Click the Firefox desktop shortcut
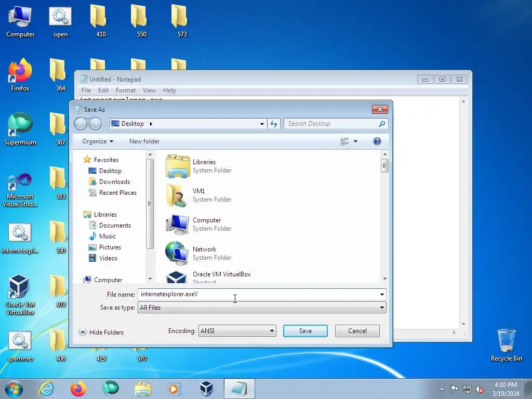This screenshot has width=532, height=399. click(x=20, y=75)
